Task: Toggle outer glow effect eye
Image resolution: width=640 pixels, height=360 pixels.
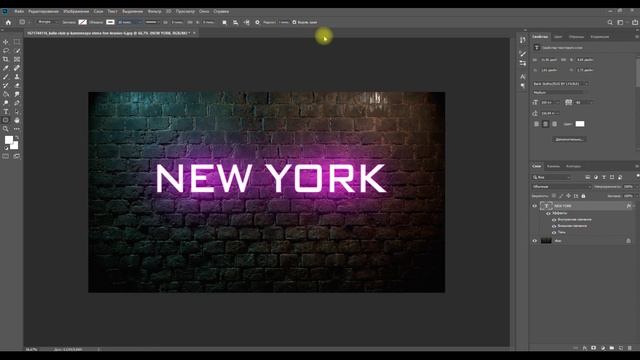Action: [554, 226]
